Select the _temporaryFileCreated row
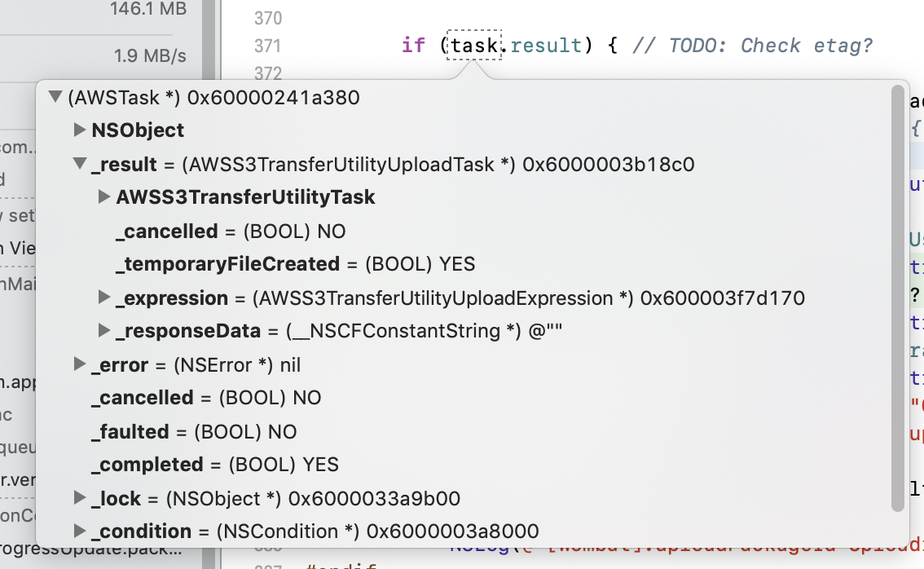The width and height of the screenshot is (924, 569). pos(244,264)
